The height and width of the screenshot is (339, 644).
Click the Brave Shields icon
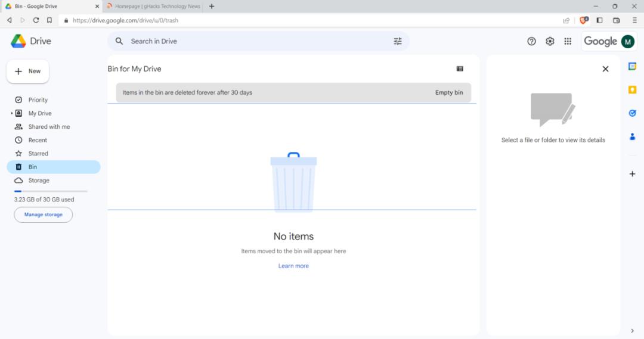click(x=583, y=20)
